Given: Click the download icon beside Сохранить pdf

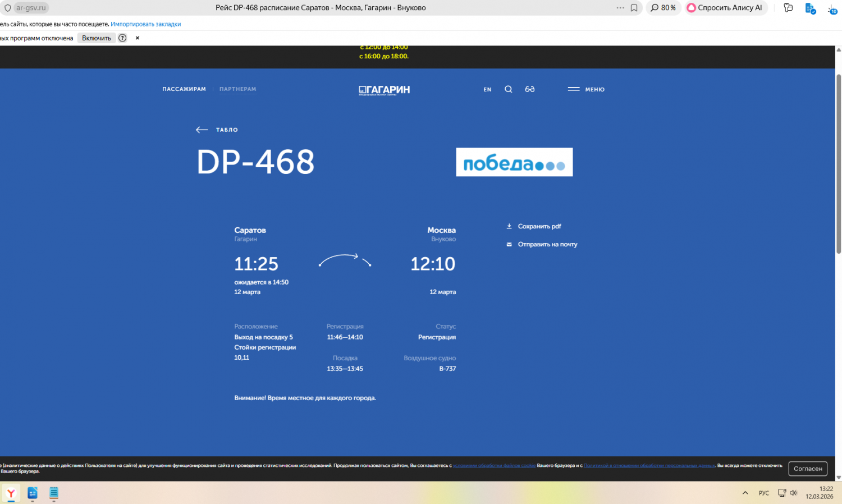Looking at the screenshot, I should click(509, 226).
